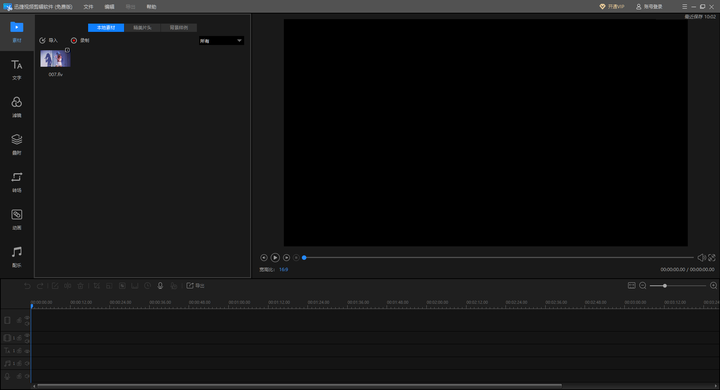The image size is (720, 390).
Task: Open the 文字 text panel in sidebar
Action: click(17, 69)
